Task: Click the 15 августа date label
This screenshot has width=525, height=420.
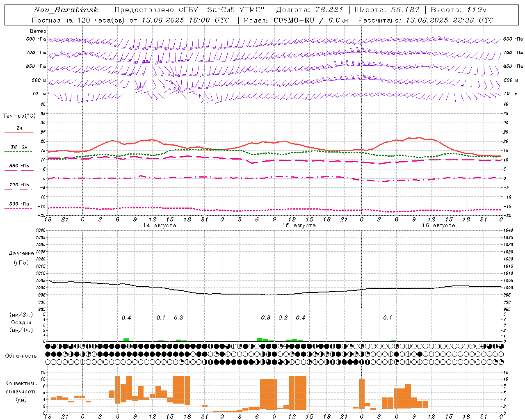Action: click(x=299, y=226)
